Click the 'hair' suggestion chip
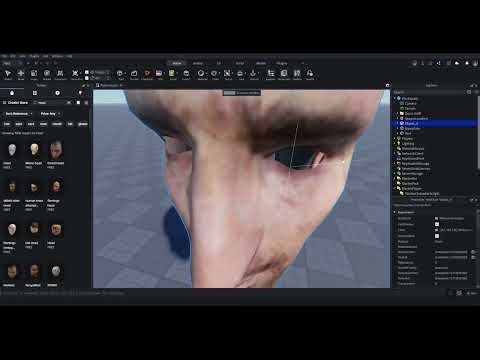480x360 pixels. point(7,124)
